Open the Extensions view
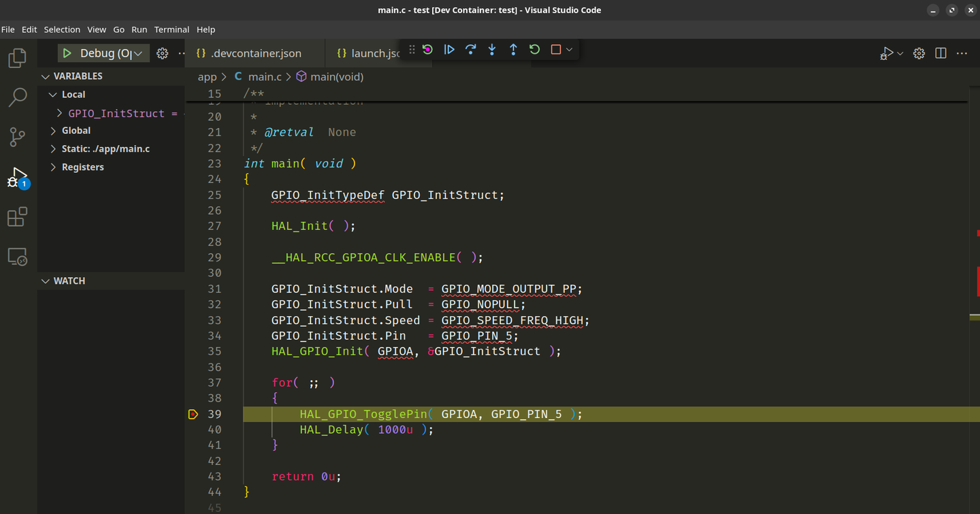 click(x=18, y=217)
